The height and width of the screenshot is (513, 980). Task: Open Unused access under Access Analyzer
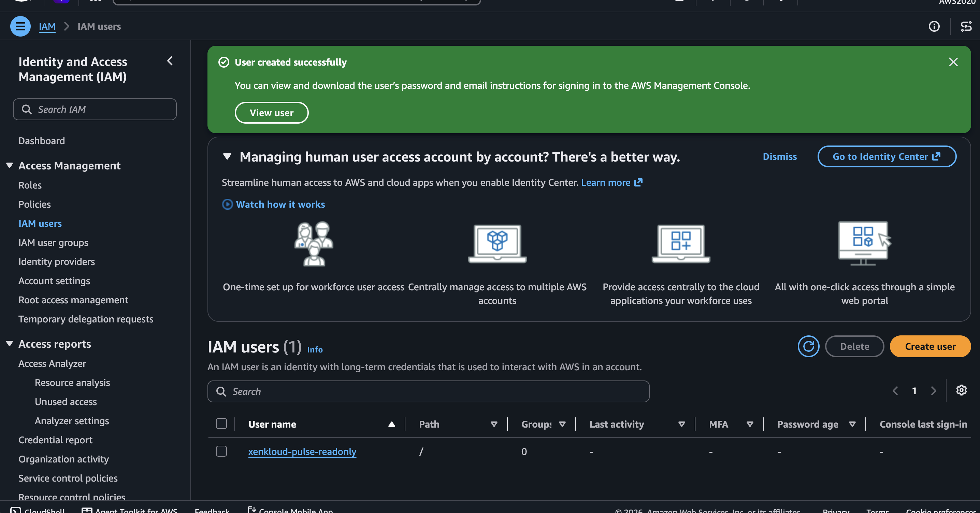click(x=66, y=402)
